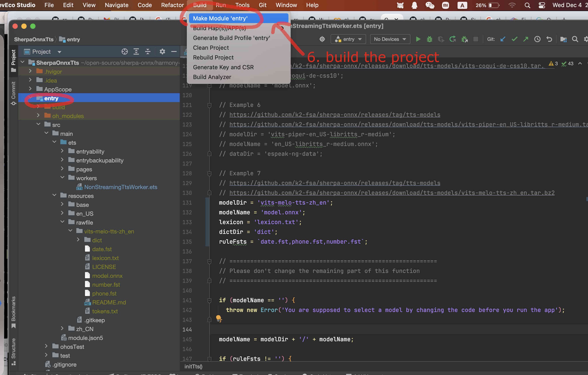Viewport: 588px width, 375px height.
Task: Click WeChat menu bar icon
Action: pos(430,5)
